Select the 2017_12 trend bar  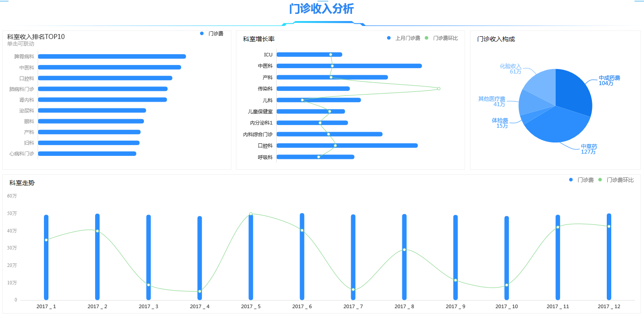click(x=609, y=257)
